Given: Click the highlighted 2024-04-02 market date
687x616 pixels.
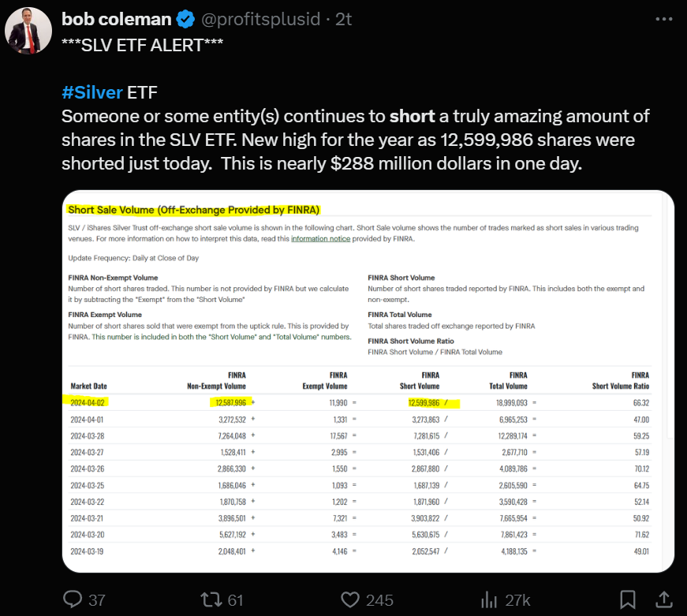Looking at the screenshot, I should 88,402.
